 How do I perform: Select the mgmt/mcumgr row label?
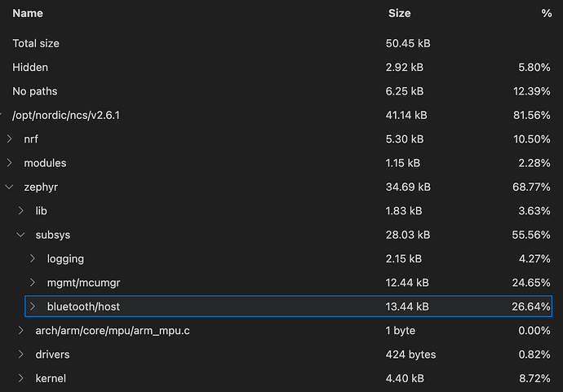83,283
